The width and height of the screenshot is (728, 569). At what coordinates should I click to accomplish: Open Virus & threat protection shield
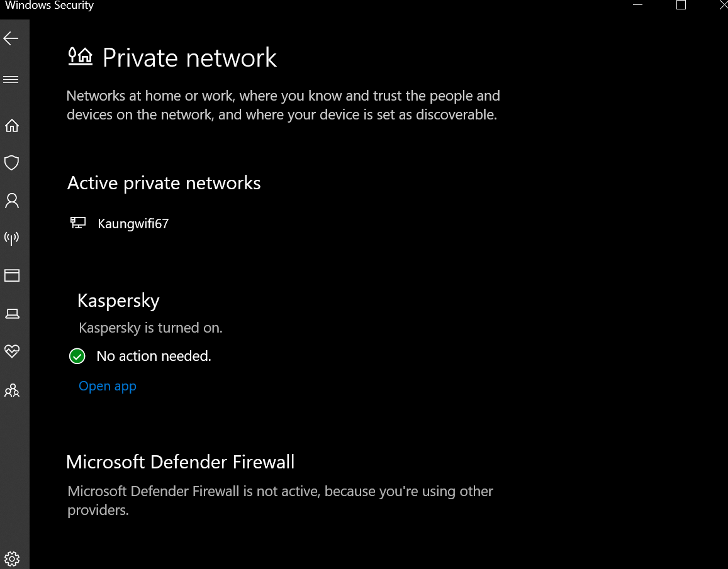pyautogui.click(x=11, y=163)
